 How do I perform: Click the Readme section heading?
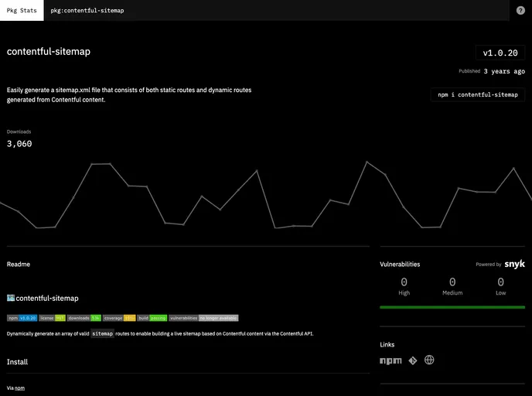(x=19, y=265)
